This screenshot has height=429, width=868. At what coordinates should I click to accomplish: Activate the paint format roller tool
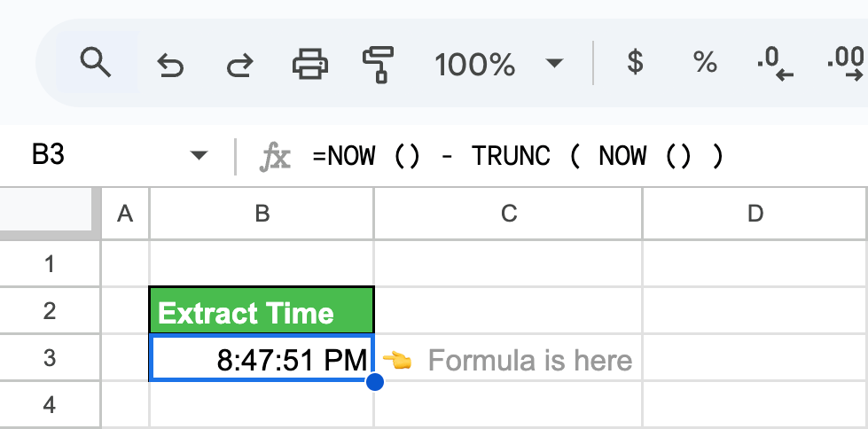[x=378, y=64]
